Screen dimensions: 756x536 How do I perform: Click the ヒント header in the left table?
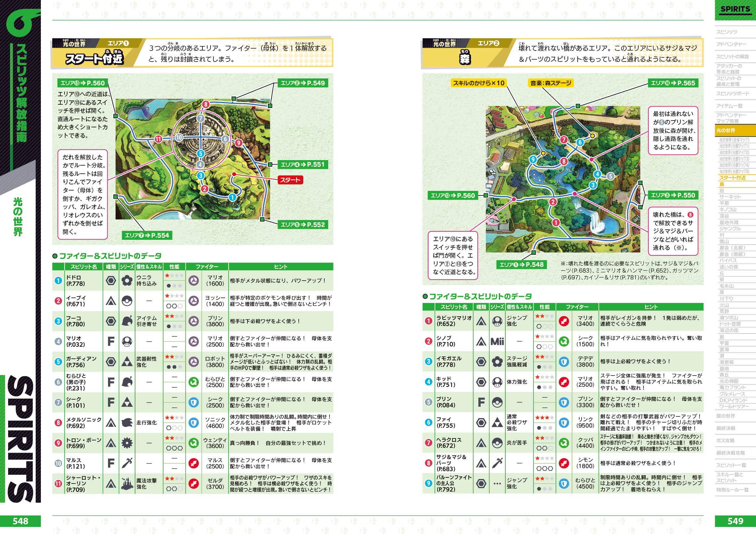pos(281,267)
